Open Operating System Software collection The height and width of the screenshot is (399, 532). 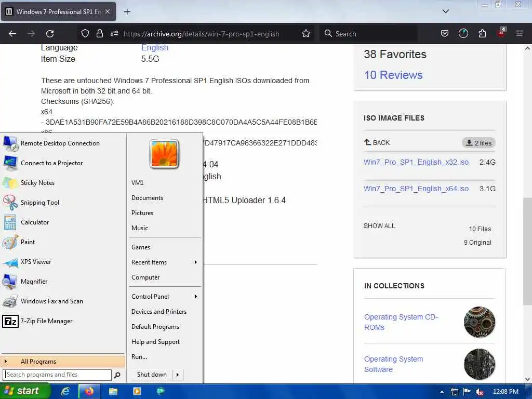394,364
